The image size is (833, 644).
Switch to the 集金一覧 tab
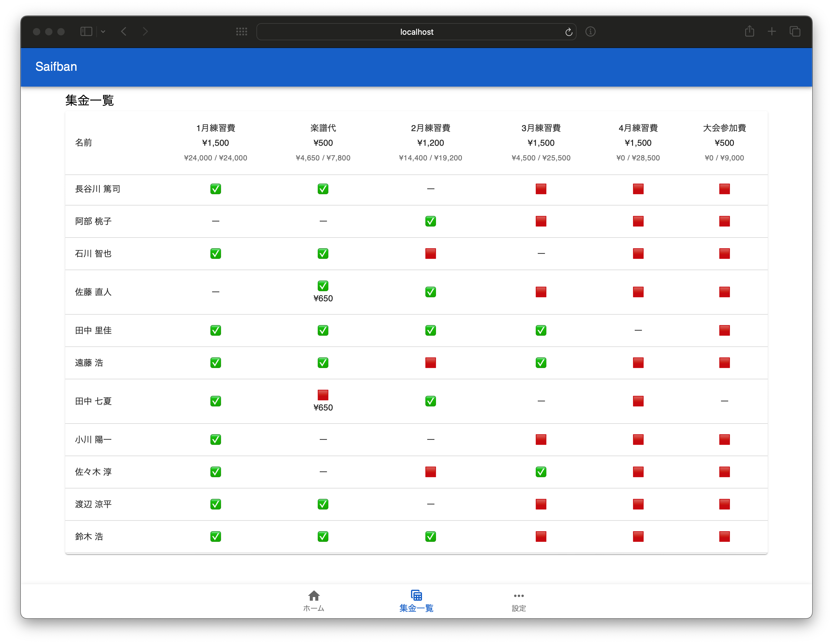point(416,601)
